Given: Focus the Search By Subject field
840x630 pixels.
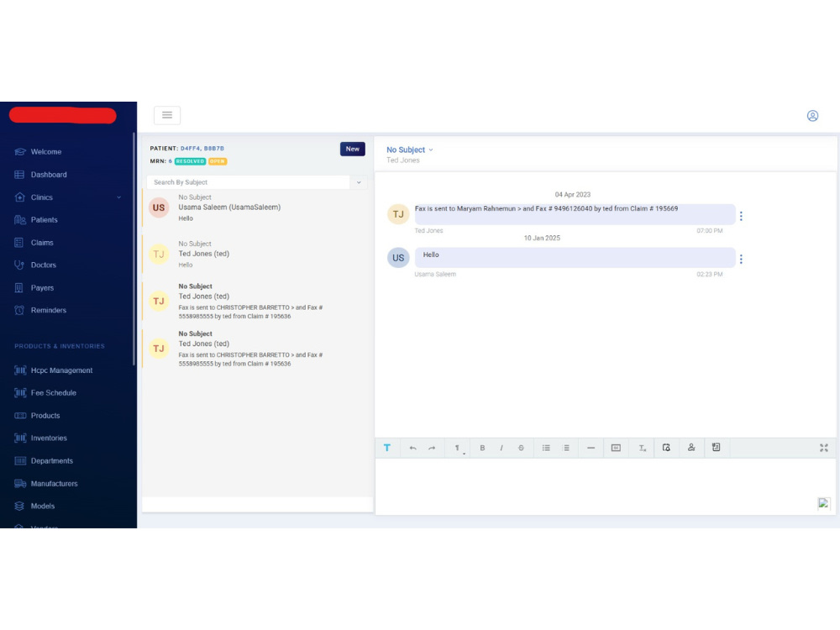Looking at the screenshot, I should (249, 182).
